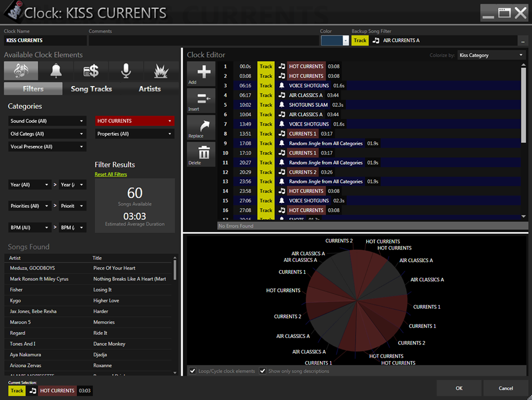The image size is (532, 400).
Task: Click the bell icon in clock row 13
Action: click(282, 181)
